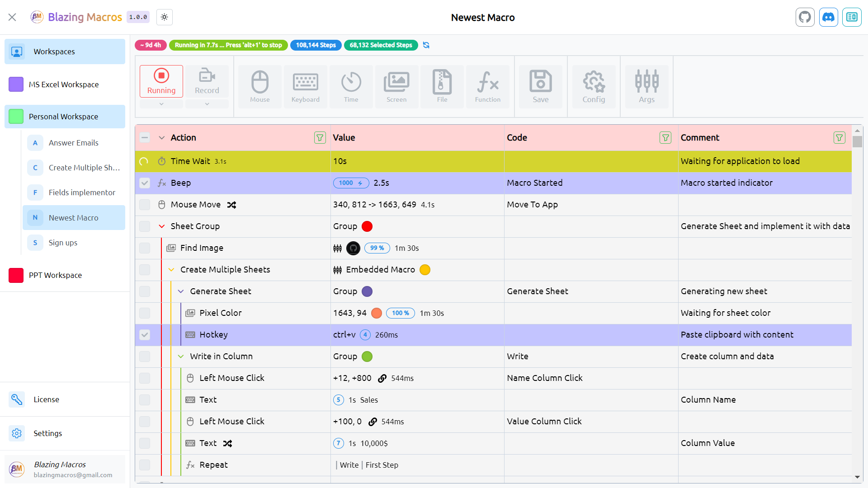Click the yellow Embedded Macro color swatch
This screenshot has width=868, height=488.
pos(425,270)
